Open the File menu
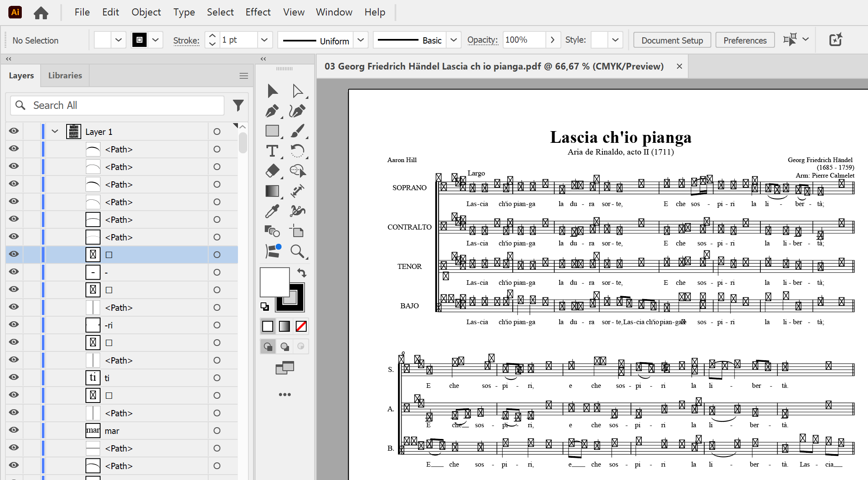The width and height of the screenshot is (868, 480). [x=82, y=12]
